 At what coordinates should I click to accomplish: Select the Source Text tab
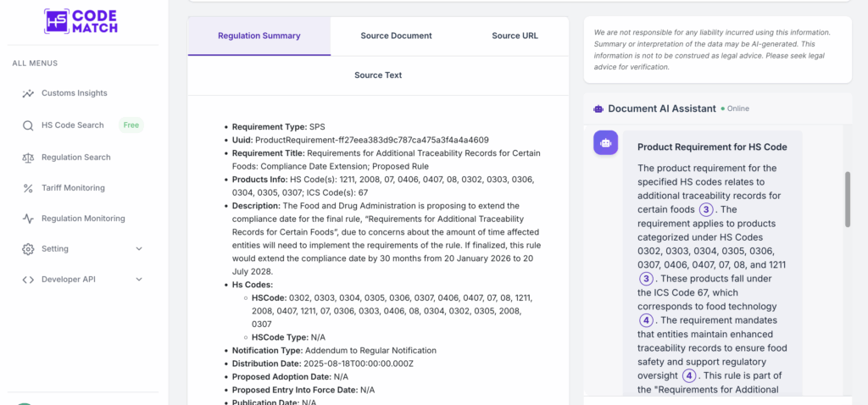[x=378, y=75]
